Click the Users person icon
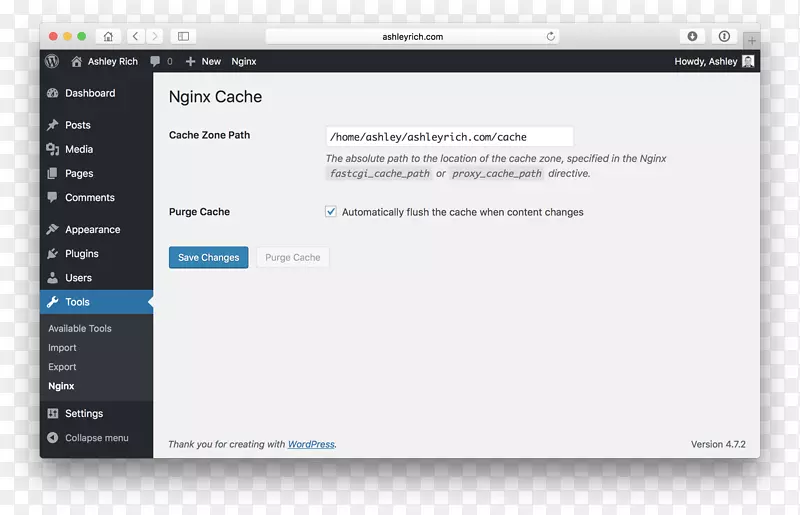The width and height of the screenshot is (800, 515). coord(53,278)
